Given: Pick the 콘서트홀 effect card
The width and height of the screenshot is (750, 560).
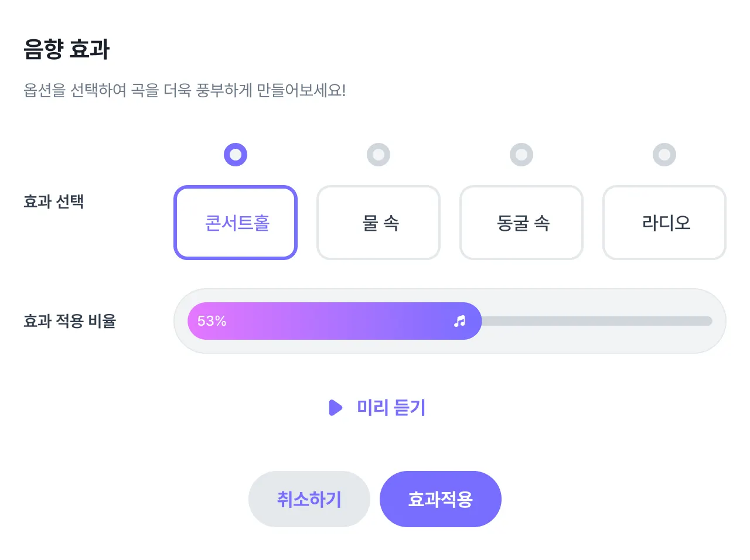Looking at the screenshot, I should click(x=236, y=223).
